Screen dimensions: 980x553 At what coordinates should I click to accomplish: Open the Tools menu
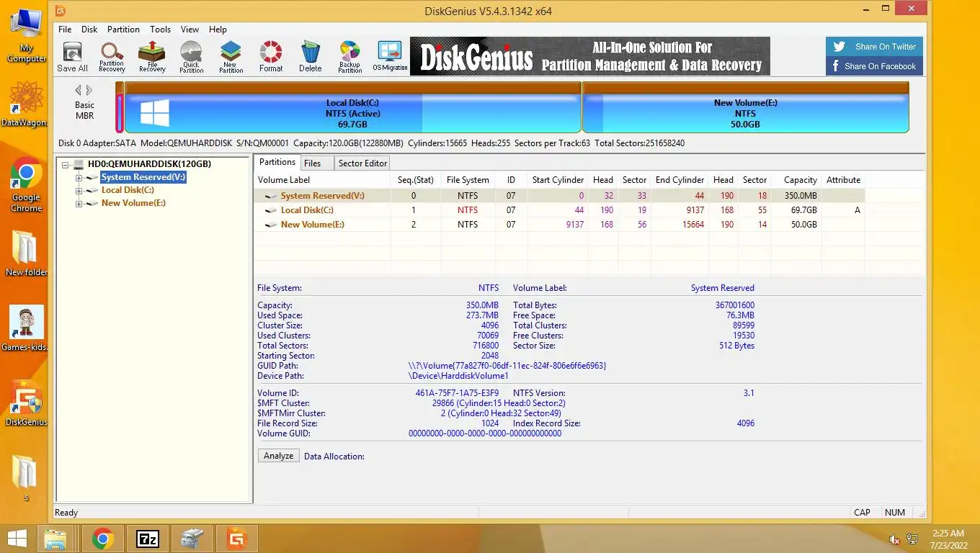click(x=160, y=30)
